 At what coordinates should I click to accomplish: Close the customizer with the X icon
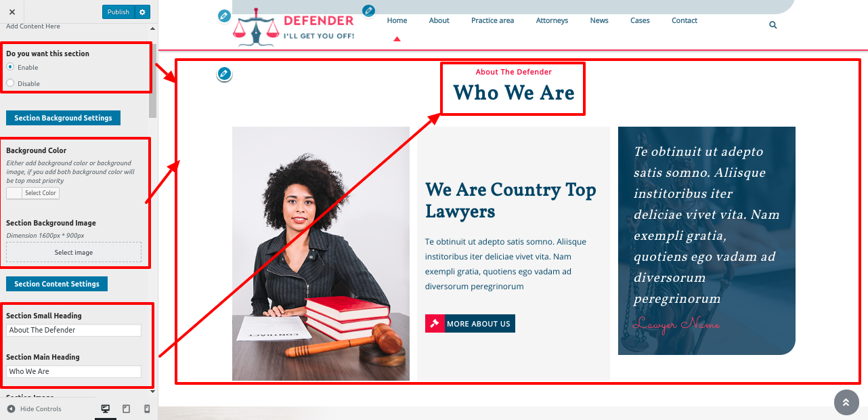coord(12,12)
